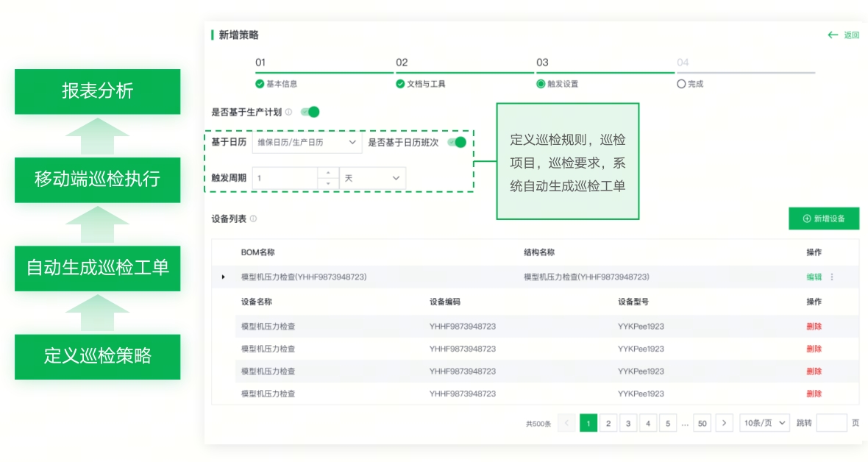Image resolution: width=868 pixels, height=462 pixels.
Task: 关闭是否基于生产计划开关
Action: tap(310, 111)
